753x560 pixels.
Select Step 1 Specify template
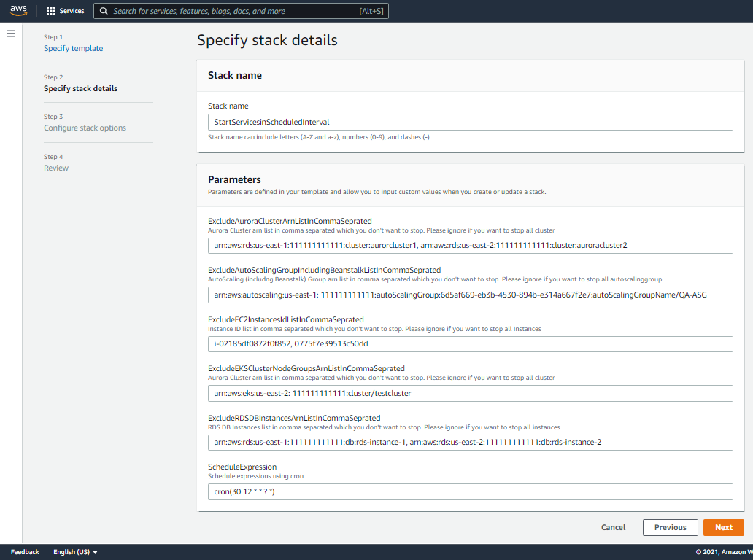click(x=73, y=48)
